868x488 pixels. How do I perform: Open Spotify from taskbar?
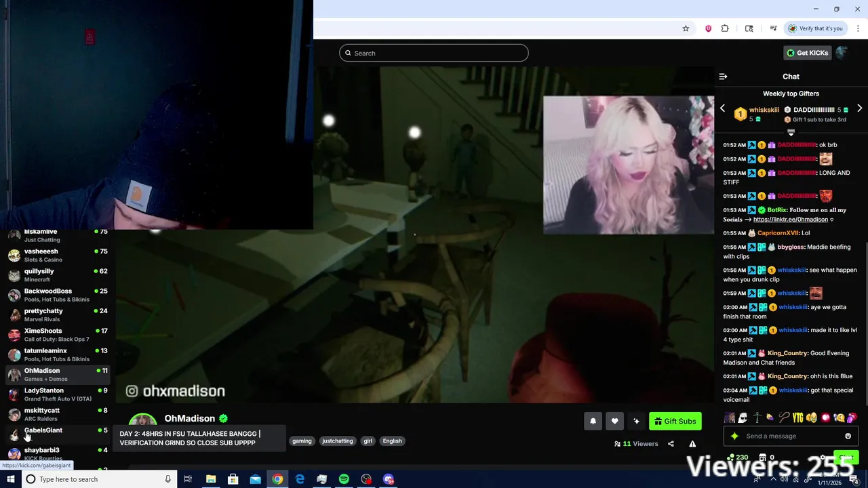click(x=344, y=479)
